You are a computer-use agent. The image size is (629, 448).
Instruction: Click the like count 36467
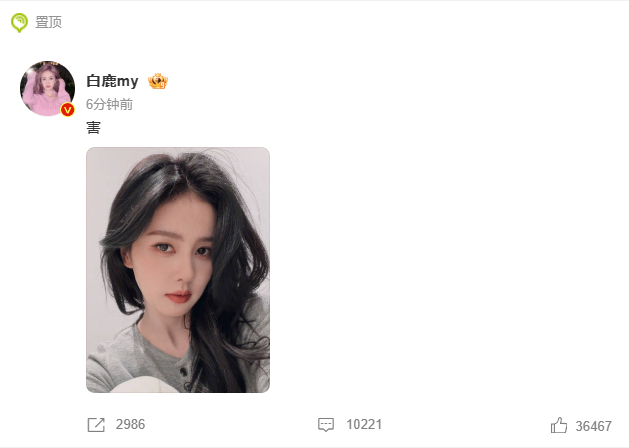594,426
